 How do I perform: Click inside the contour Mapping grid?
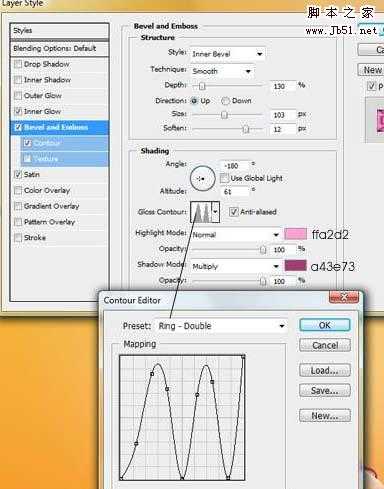pyautogui.click(x=182, y=418)
